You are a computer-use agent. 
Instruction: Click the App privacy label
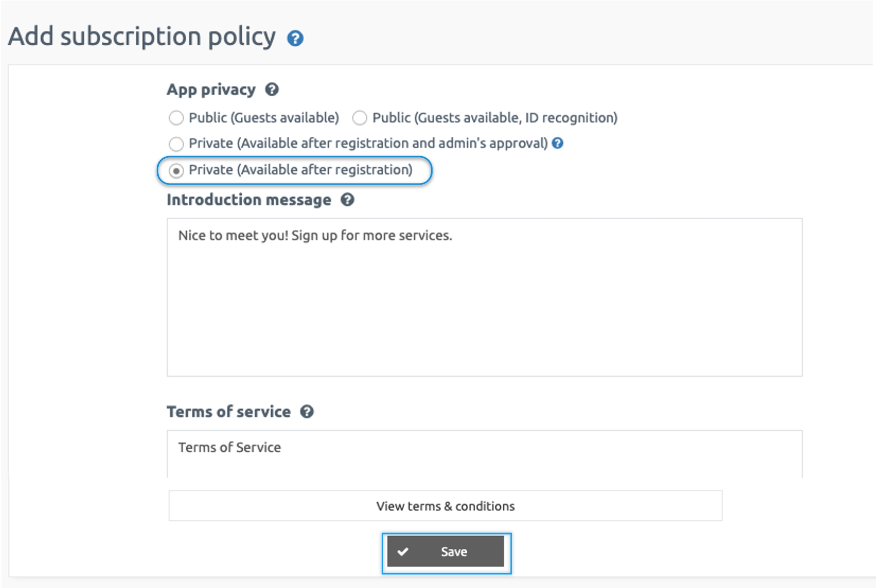tap(211, 90)
